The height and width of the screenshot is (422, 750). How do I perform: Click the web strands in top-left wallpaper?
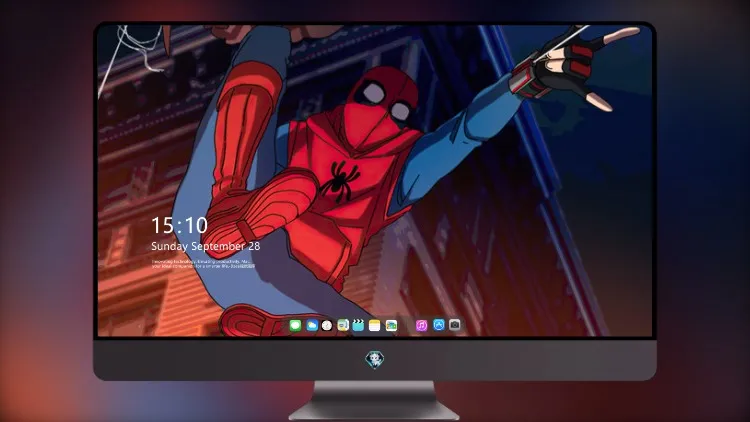point(134,50)
